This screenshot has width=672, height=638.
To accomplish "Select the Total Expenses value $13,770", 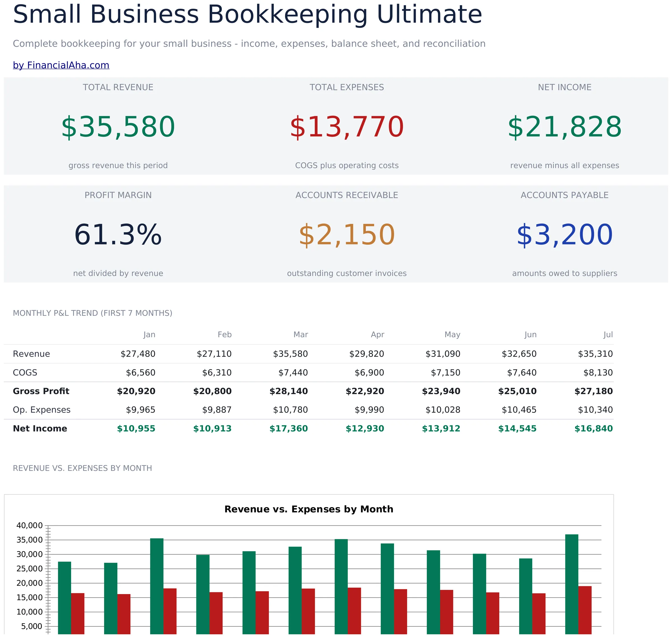I will [x=347, y=127].
